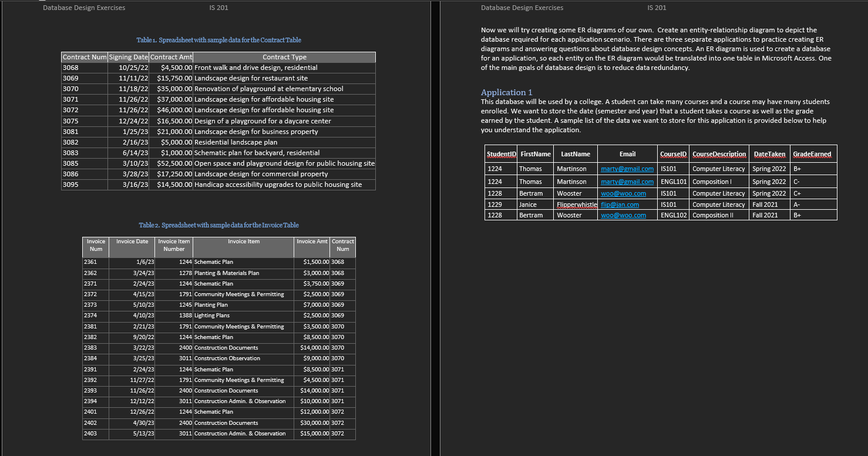This screenshot has width=868, height=456.
Task: Click the "Composition II" course description
Action: (x=713, y=215)
